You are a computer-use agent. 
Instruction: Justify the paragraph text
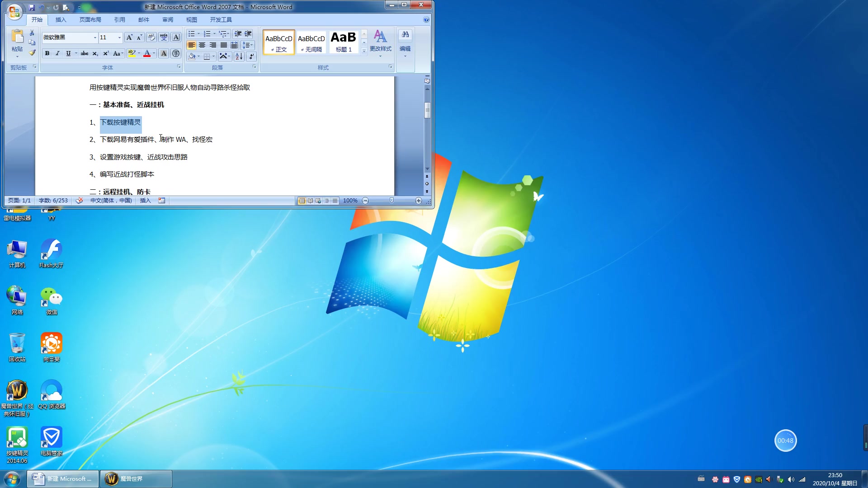(224, 45)
